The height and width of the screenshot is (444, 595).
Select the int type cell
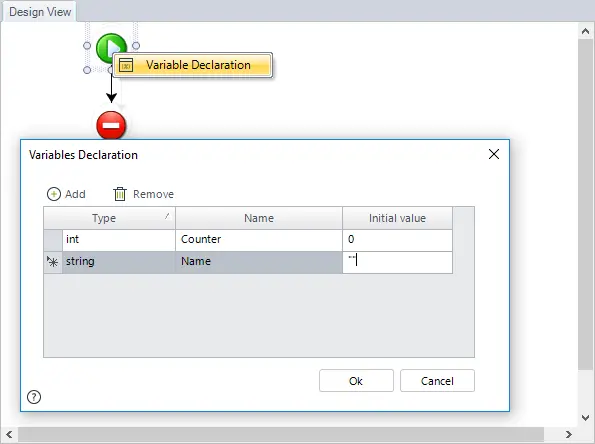pos(119,240)
